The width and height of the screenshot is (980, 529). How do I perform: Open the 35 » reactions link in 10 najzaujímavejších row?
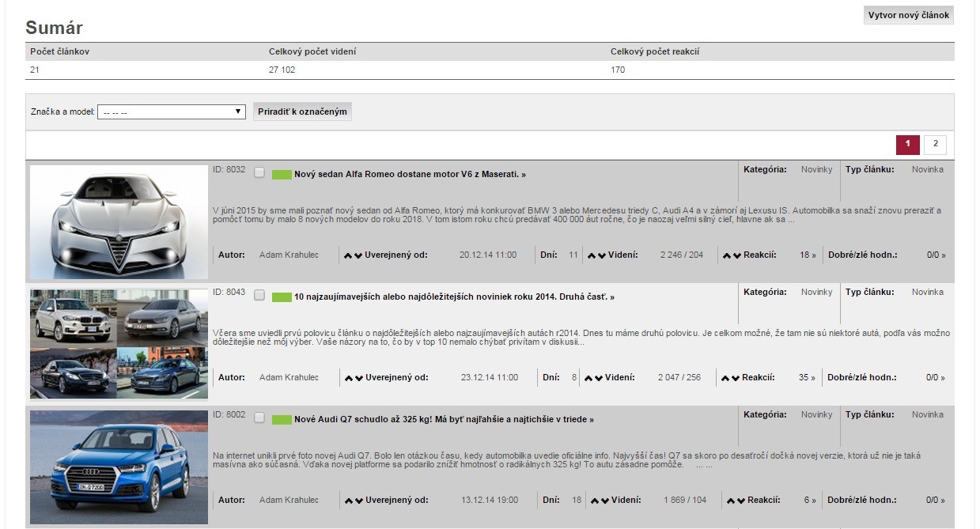808,378
